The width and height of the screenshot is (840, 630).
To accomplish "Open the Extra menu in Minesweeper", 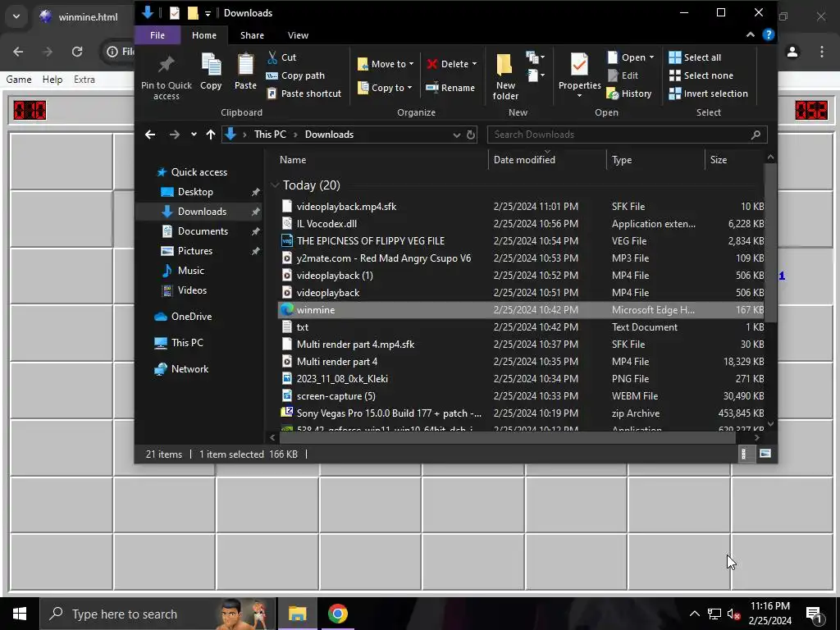I will click(x=84, y=80).
